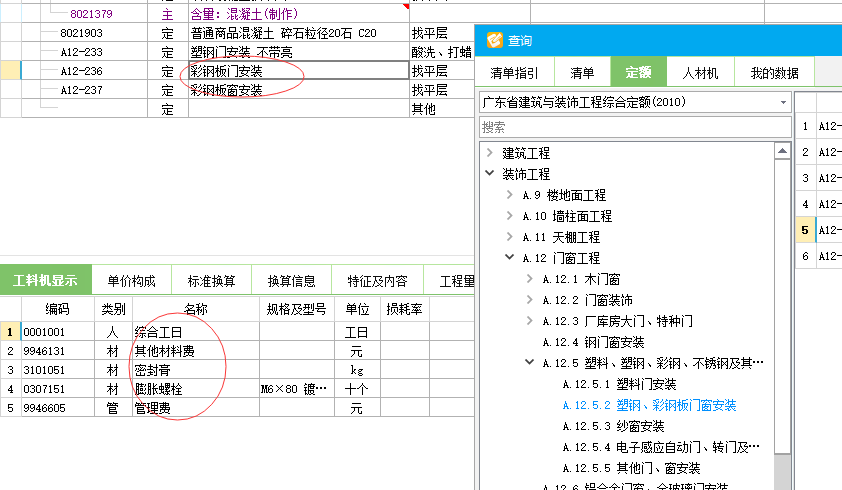Select A.12.5.3 纱窗安装 tree item

(x=613, y=426)
